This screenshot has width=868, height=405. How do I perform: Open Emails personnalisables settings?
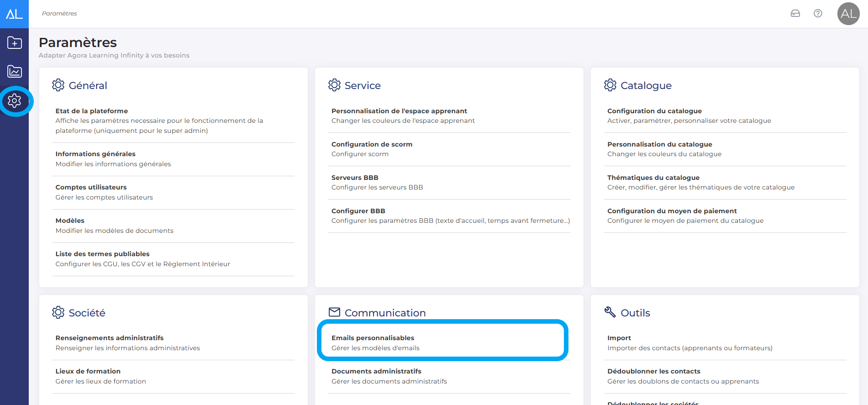point(373,338)
